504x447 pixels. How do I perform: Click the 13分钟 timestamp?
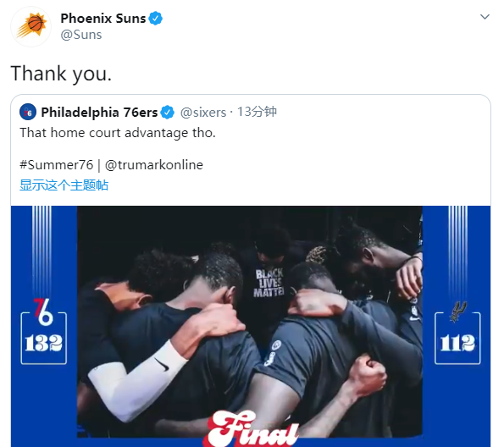[257, 112]
